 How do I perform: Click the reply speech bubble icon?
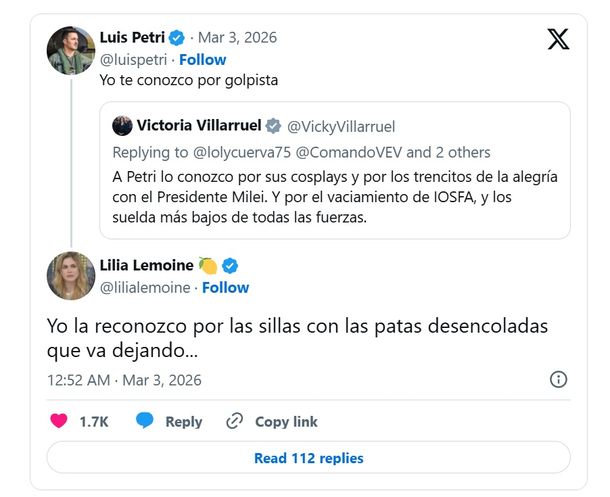tap(145, 421)
